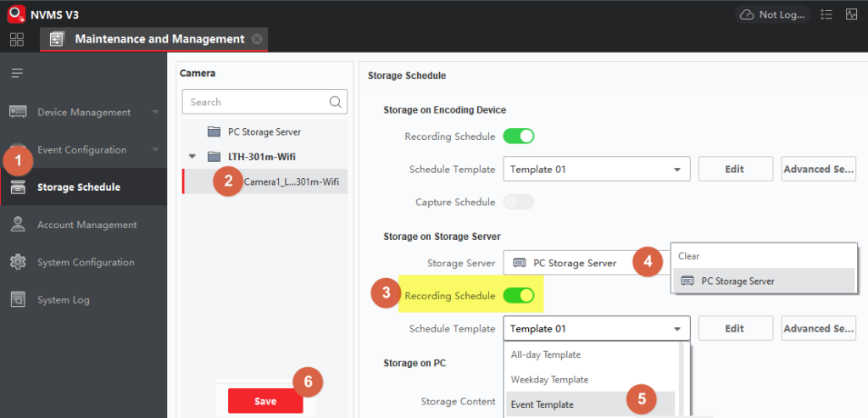Open Event Configuration in the sidebar
Viewport: 868px width, 418px height.
tap(84, 150)
